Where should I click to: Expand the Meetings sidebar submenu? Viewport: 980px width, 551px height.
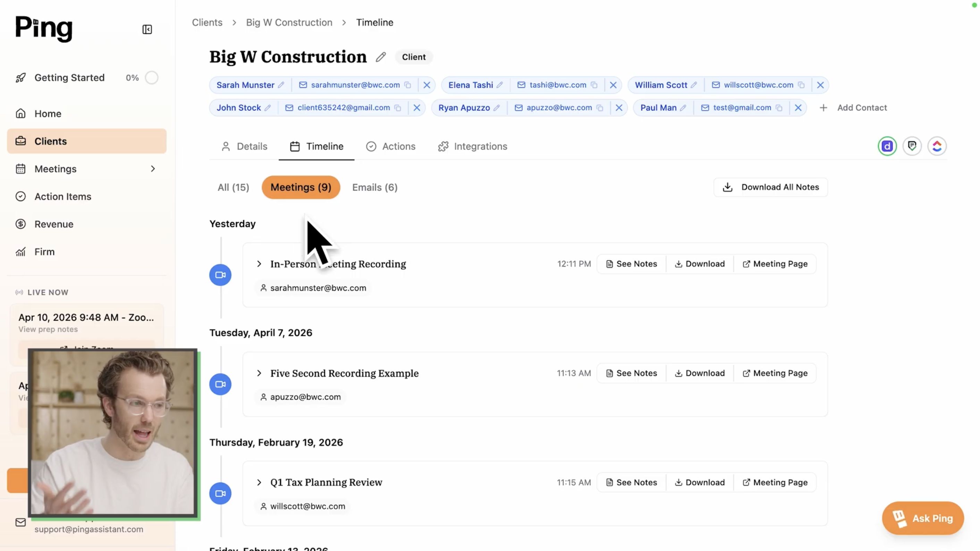(x=153, y=168)
